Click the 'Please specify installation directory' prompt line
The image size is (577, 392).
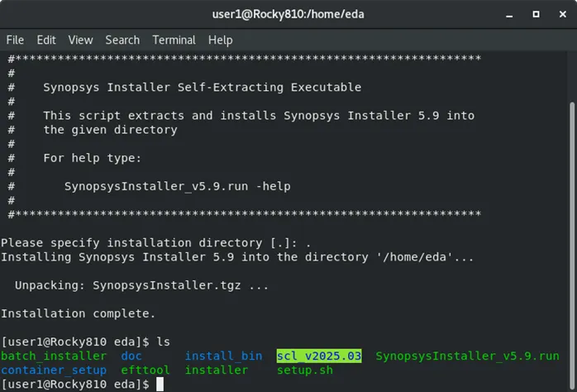(x=155, y=243)
